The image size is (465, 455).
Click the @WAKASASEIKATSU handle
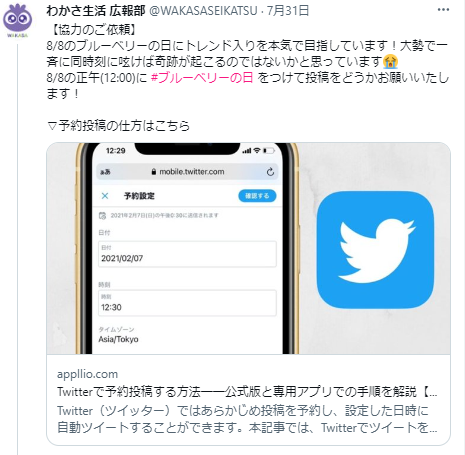tap(203, 11)
